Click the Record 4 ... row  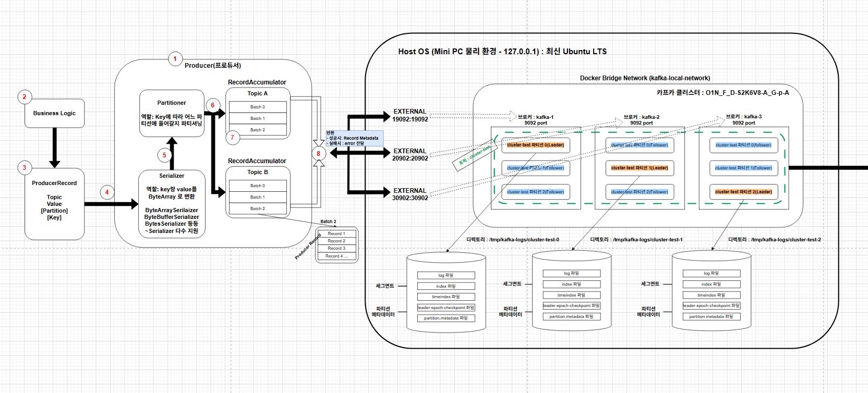pos(336,256)
